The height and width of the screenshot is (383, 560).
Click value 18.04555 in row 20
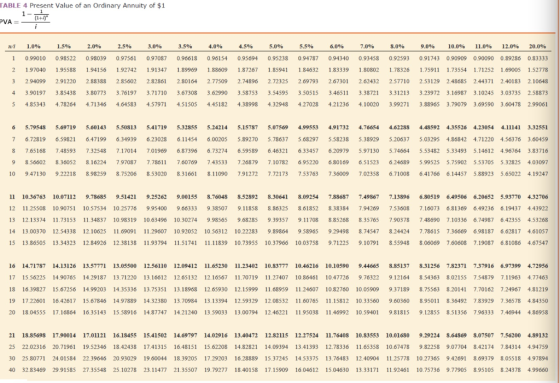(x=34, y=312)
